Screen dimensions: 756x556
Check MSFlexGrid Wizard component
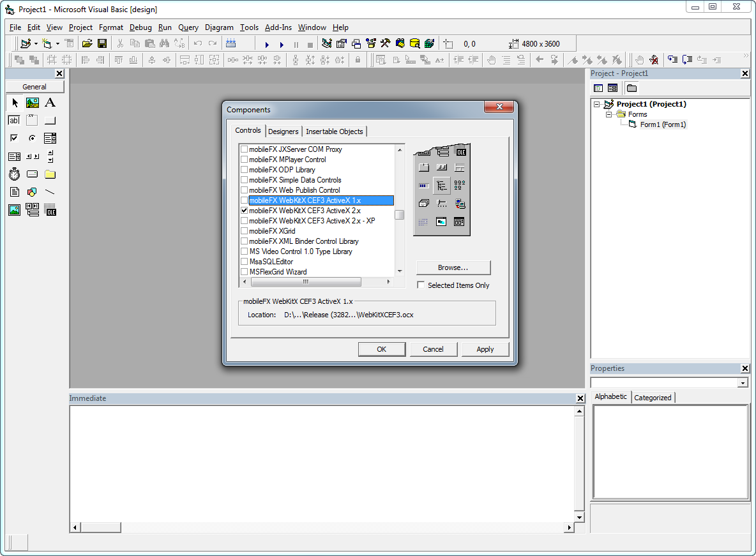244,272
